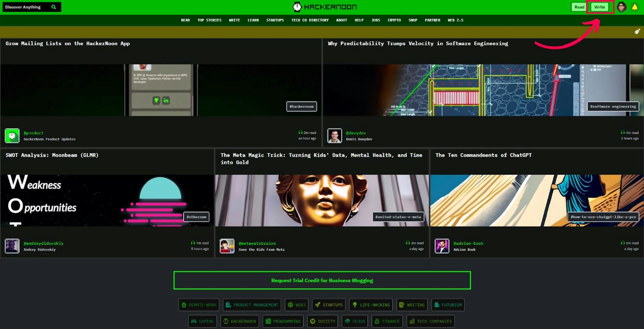Click the user profile avatar icon

coord(622,7)
